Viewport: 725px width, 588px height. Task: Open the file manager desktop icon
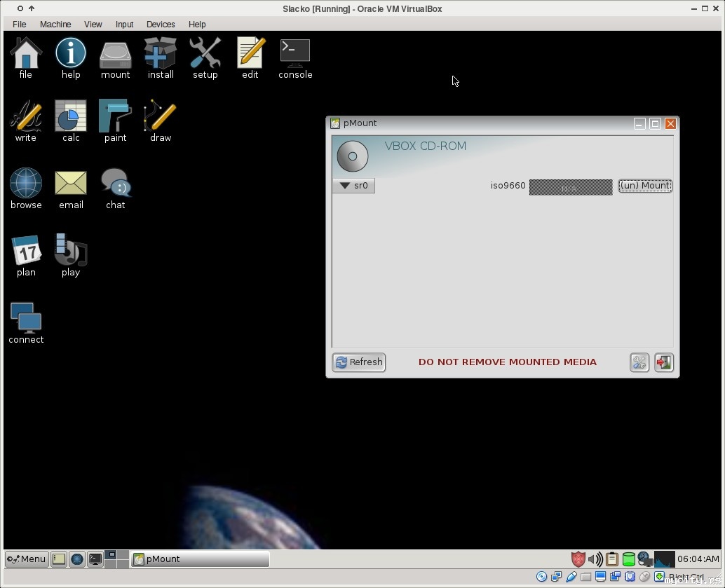point(26,57)
